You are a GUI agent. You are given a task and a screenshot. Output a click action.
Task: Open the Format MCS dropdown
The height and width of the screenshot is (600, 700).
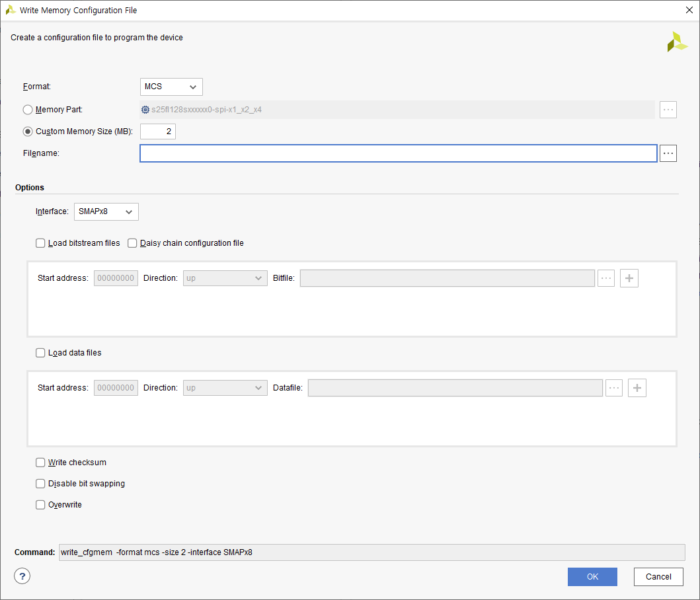171,87
